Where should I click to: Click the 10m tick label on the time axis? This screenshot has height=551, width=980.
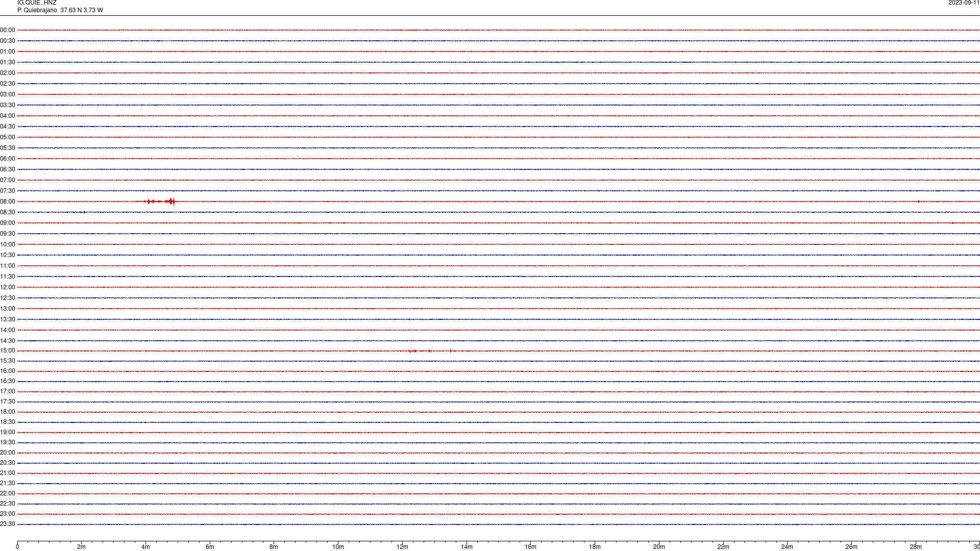[x=338, y=547]
